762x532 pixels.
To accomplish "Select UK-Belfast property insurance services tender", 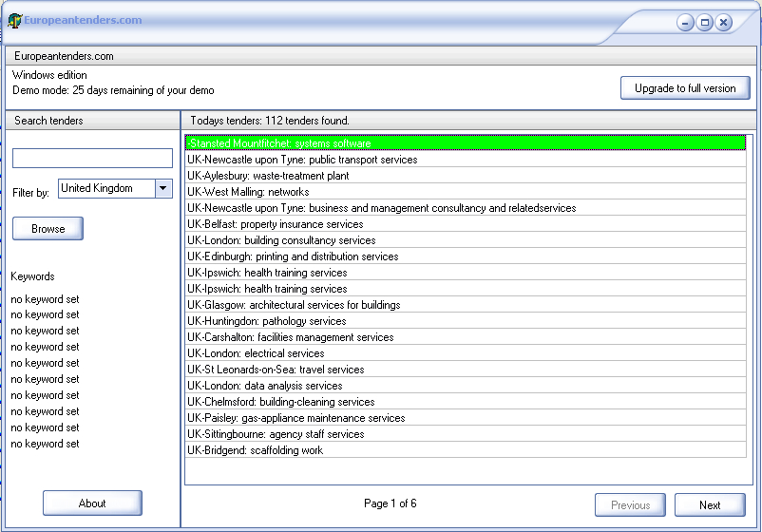I will 466,223.
